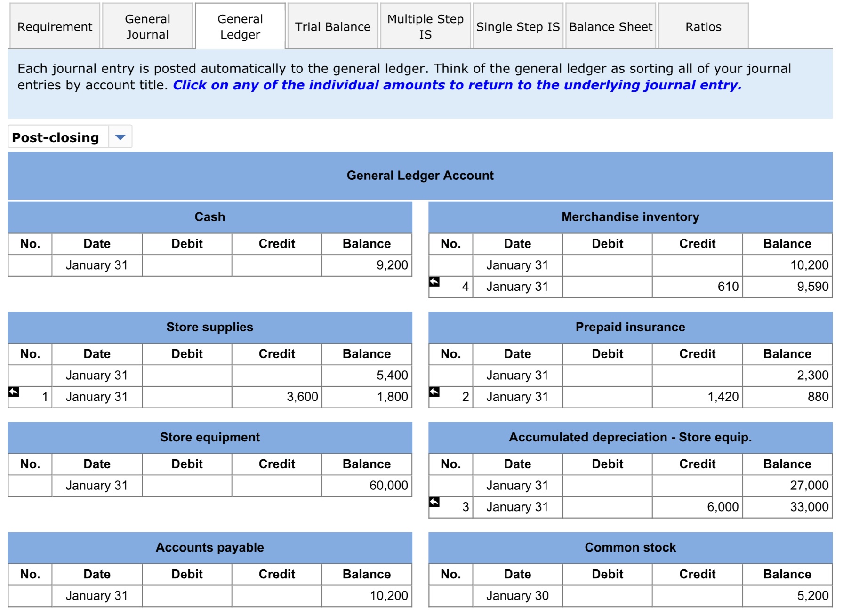This screenshot has width=843, height=616.
Task: Select the General Ledger tab
Action: pyautogui.click(x=240, y=27)
